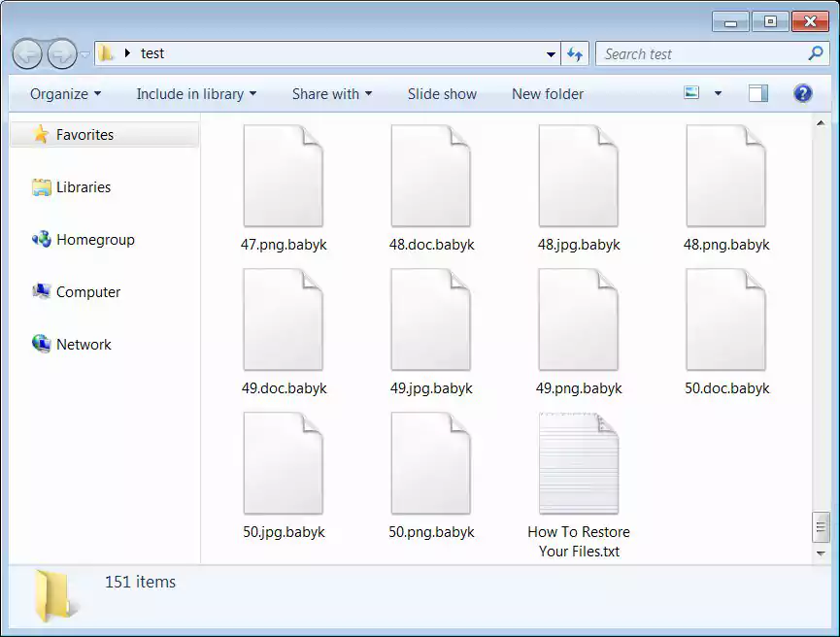This screenshot has width=840, height=637.
Task: Select the 50.doc.babyk file icon
Action: [x=725, y=319]
